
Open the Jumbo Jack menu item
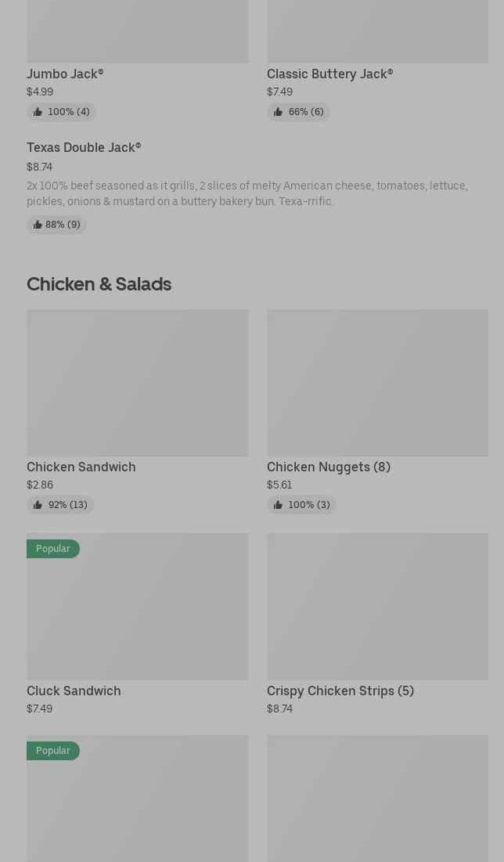65,74
